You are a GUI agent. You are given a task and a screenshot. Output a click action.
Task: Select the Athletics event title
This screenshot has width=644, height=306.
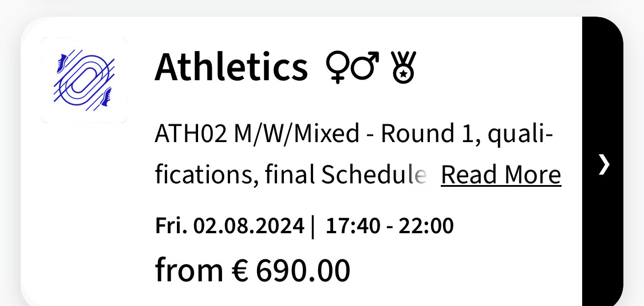point(231,66)
